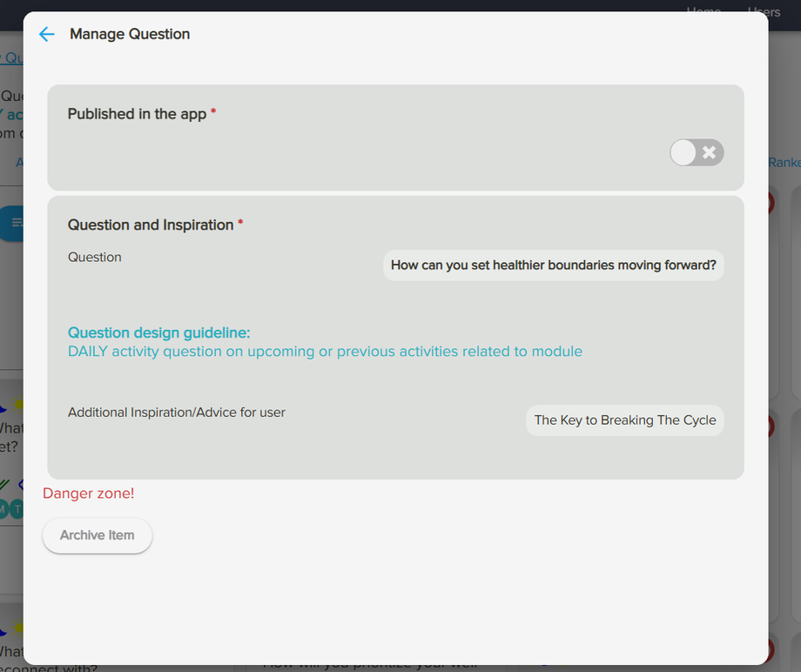Open the Home menu item
Viewport: 801px width, 672px height.
point(703,11)
